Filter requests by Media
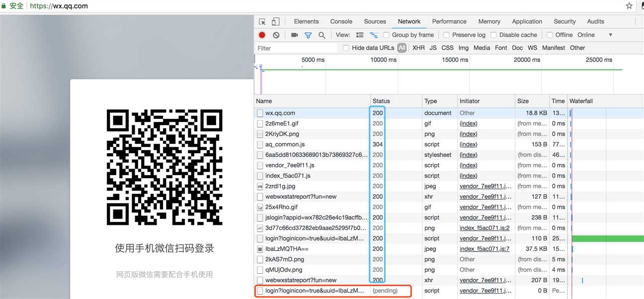This screenshot has width=644, height=299. tap(482, 48)
